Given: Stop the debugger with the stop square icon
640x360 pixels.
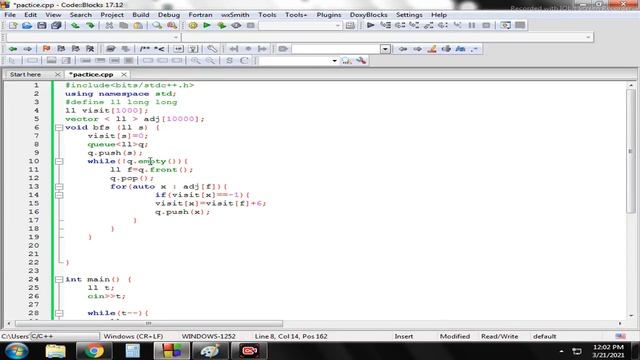Looking at the screenshot, I should [486, 25].
